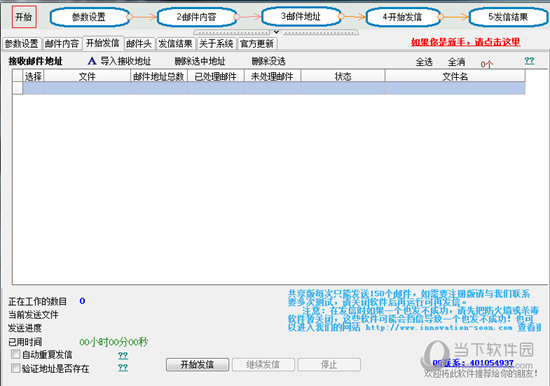This screenshot has width=550, height=386.
Task: Select the highlighted first table row
Action: (274, 88)
